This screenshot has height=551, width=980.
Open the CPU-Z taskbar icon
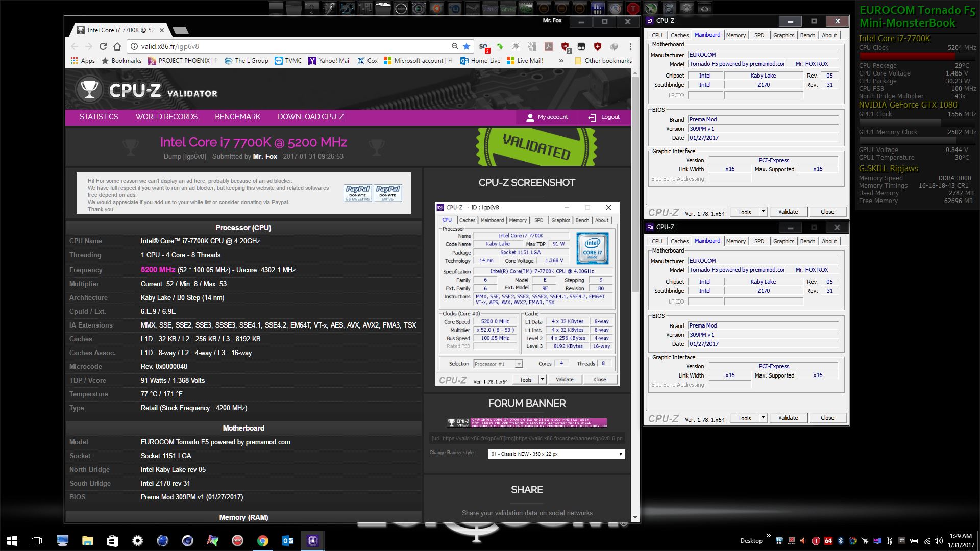[x=312, y=540]
